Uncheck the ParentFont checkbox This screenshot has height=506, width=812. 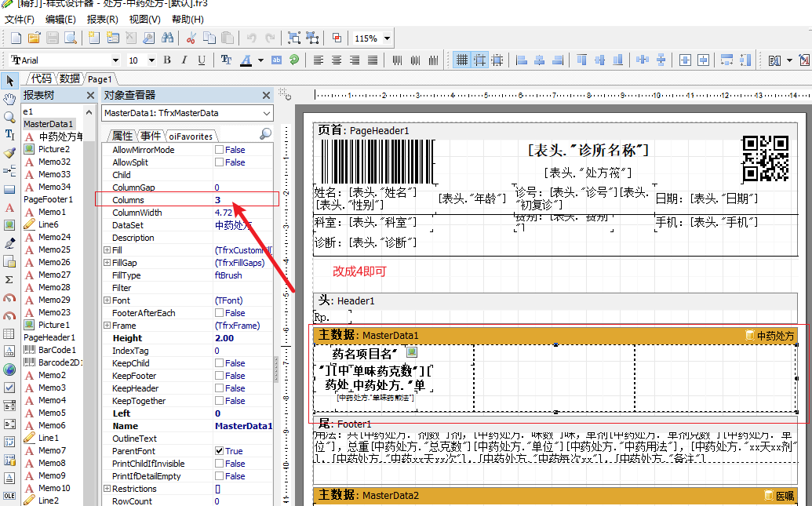(220, 451)
